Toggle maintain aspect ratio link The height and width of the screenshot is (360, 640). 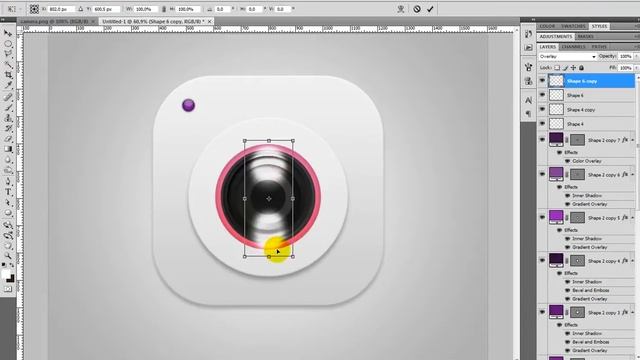164,9
